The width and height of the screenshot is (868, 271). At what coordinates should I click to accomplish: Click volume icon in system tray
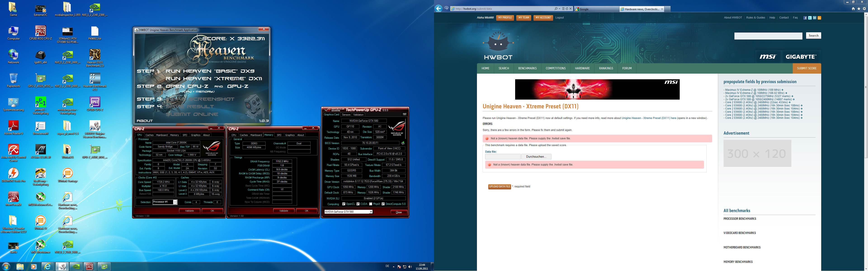tap(410, 267)
